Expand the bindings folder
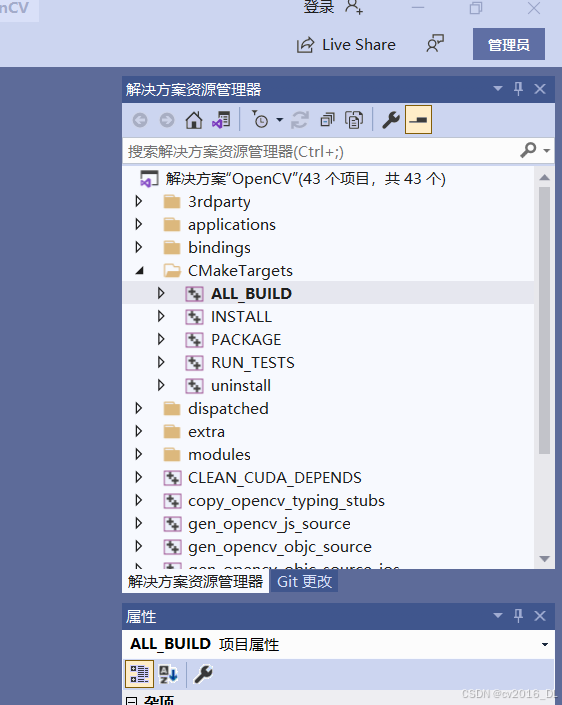Viewport: 562px width, 705px height. (138, 247)
